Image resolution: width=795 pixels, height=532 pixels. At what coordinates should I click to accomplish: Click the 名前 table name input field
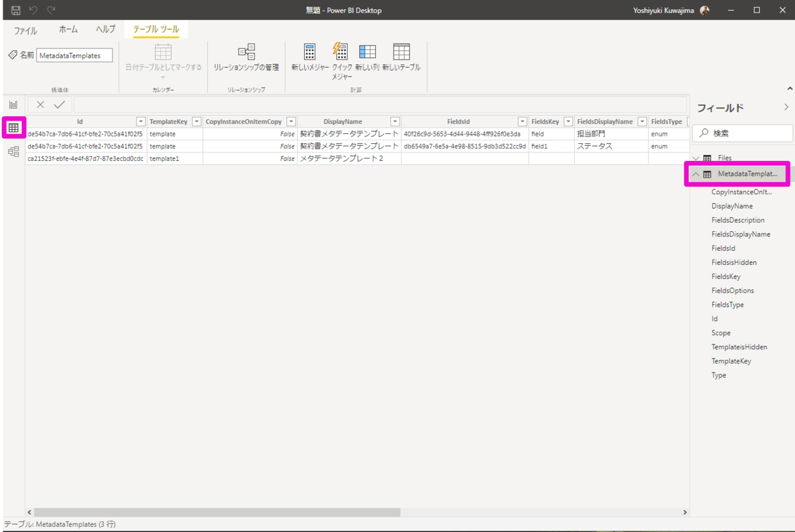pos(75,56)
